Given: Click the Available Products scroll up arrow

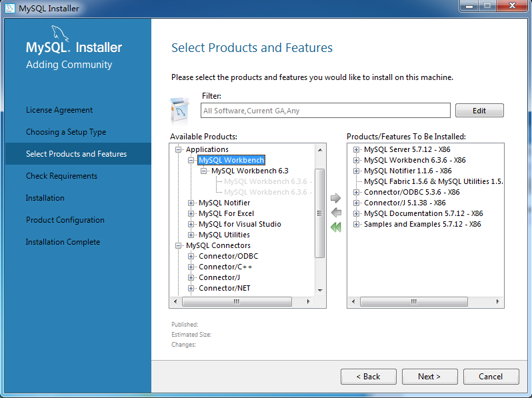Looking at the screenshot, I should pyautogui.click(x=320, y=149).
